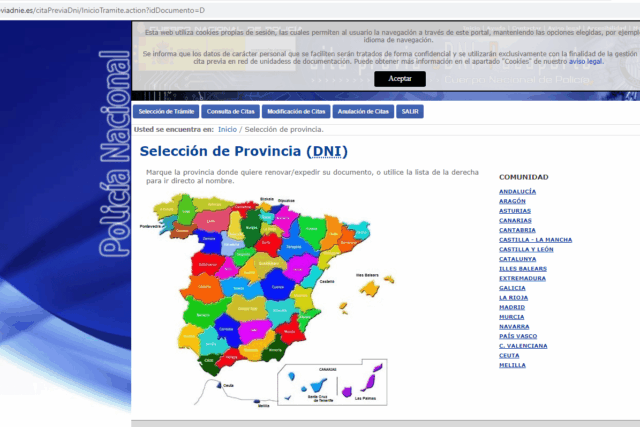This screenshot has width=640, height=427.
Task: Pick olive Ciudad Real province on map
Action: pos(247,309)
